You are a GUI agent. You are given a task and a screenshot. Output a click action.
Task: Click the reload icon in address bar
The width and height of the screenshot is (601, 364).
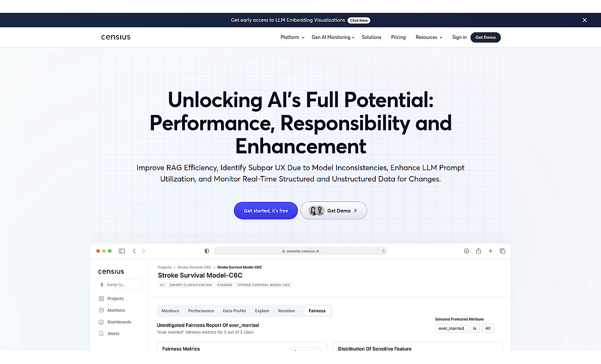(383, 251)
